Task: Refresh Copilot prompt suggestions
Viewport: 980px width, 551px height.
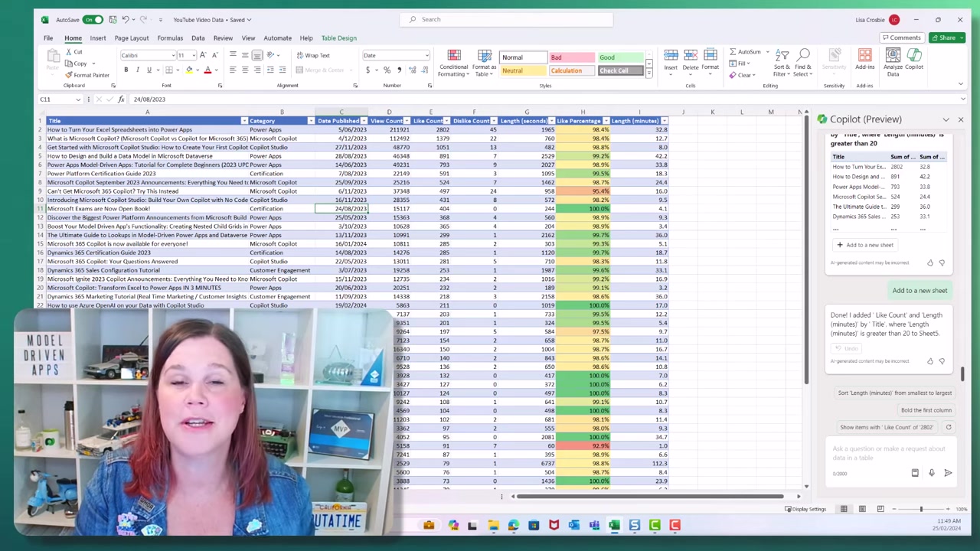Action: tap(949, 428)
